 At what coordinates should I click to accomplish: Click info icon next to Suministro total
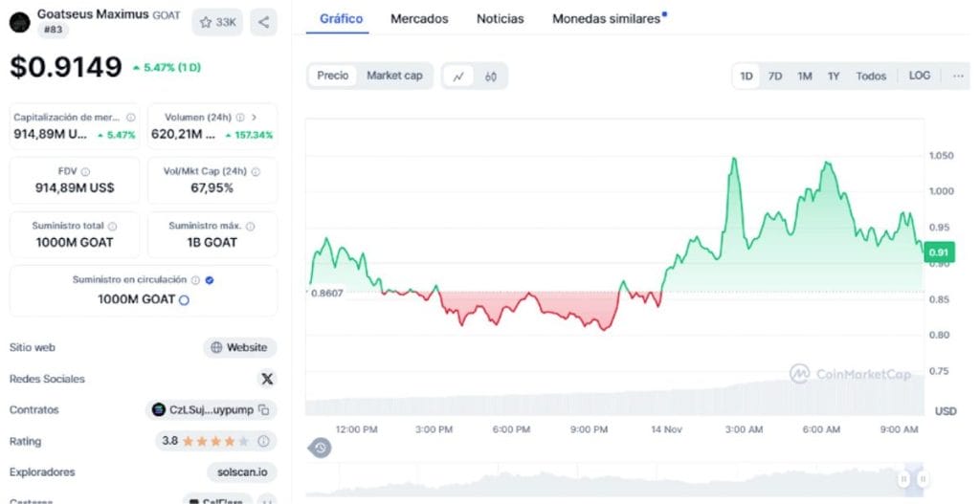pyautogui.click(x=112, y=226)
